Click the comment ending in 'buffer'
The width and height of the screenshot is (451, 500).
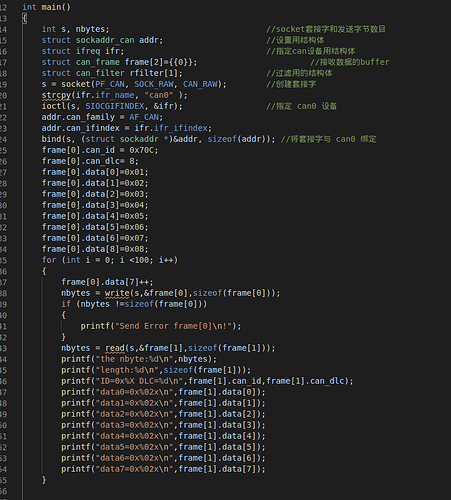point(350,62)
